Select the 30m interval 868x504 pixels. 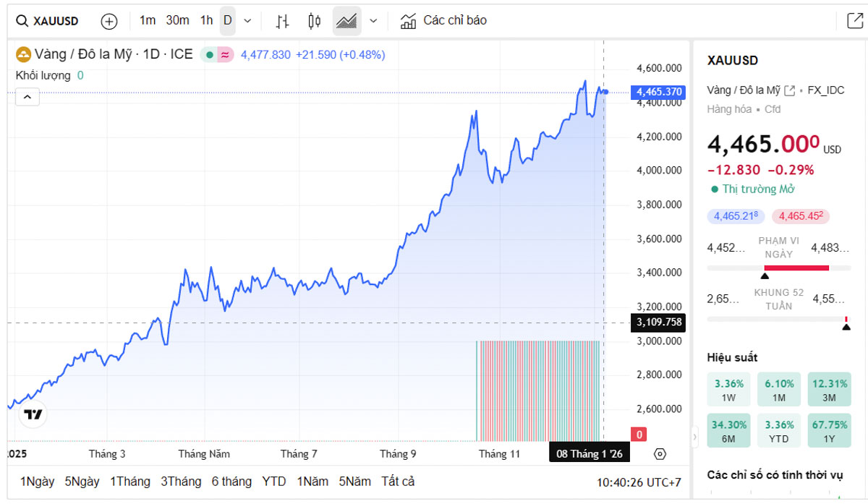(x=177, y=20)
